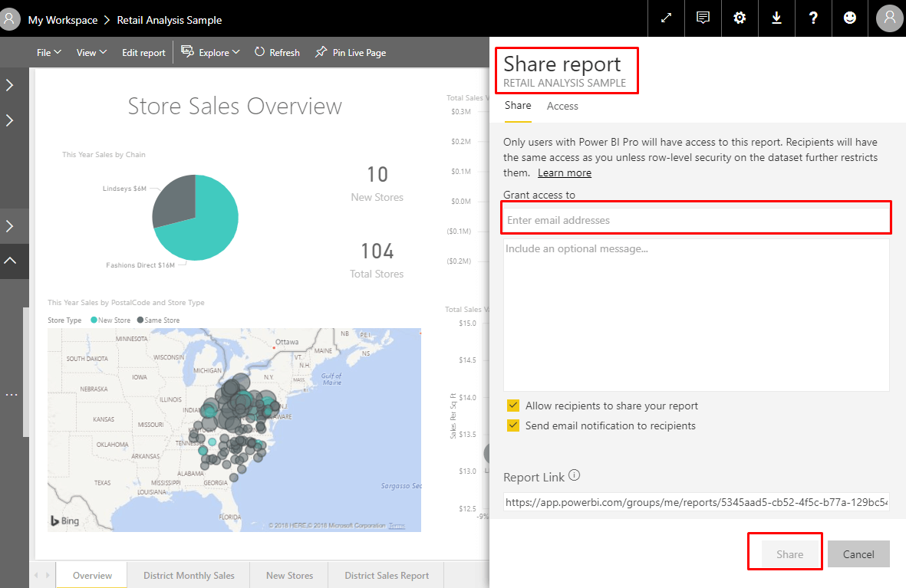This screenshot has height=588, width=906.
Task: Click the Cancel button
Action: 858,554
